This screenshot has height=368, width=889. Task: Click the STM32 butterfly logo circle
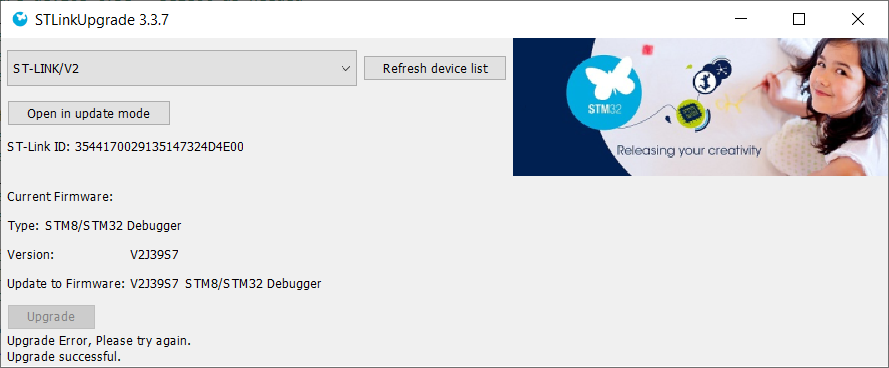604,94
